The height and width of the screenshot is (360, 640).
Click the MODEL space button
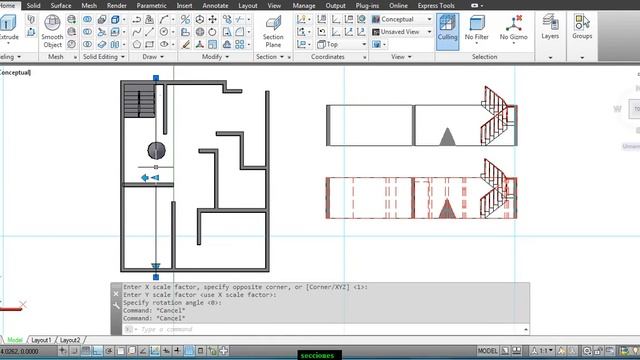[x=488, y=351]
